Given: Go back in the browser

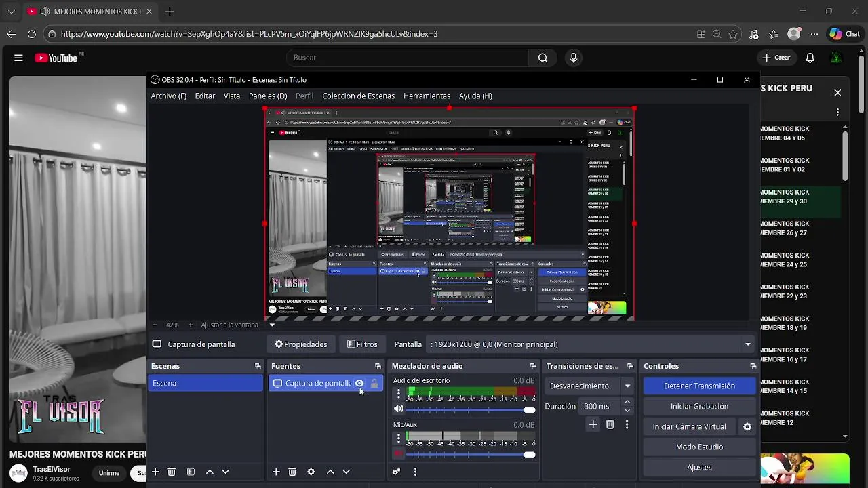Looking at the screenshot, I should point(11,34).
